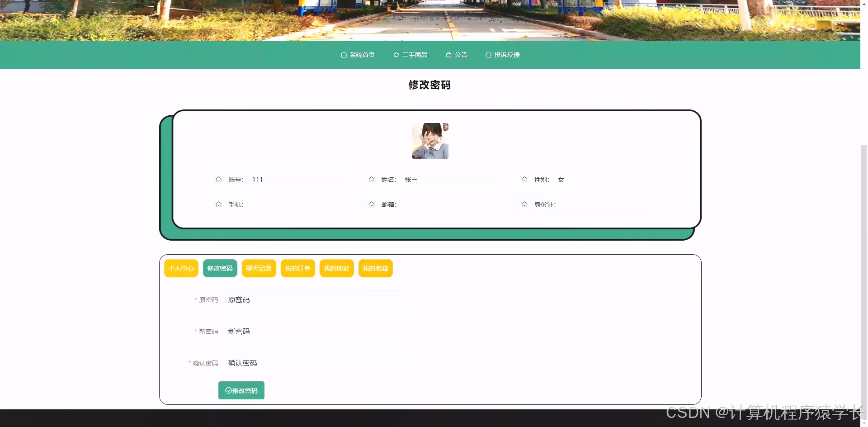Click the checkmark icon on 修改密码 submit button
The width and height of the screenshot is (868, 427).
coord(229,390)
